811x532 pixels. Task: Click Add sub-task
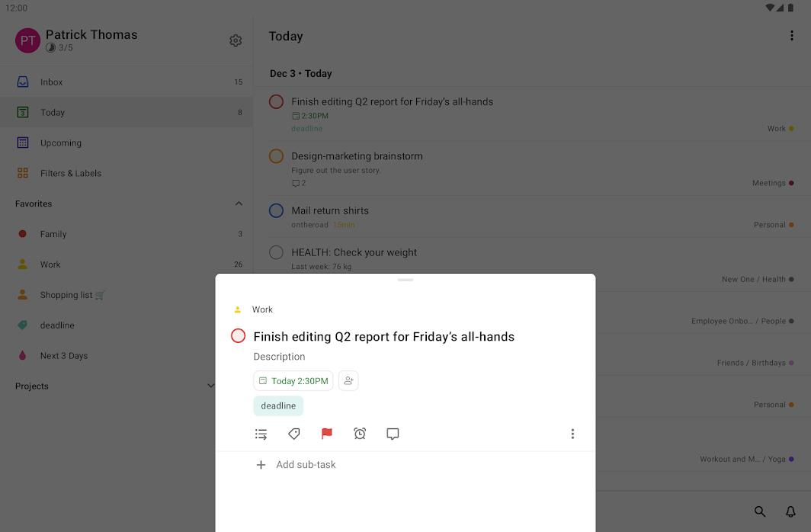[x=306, y=465]
